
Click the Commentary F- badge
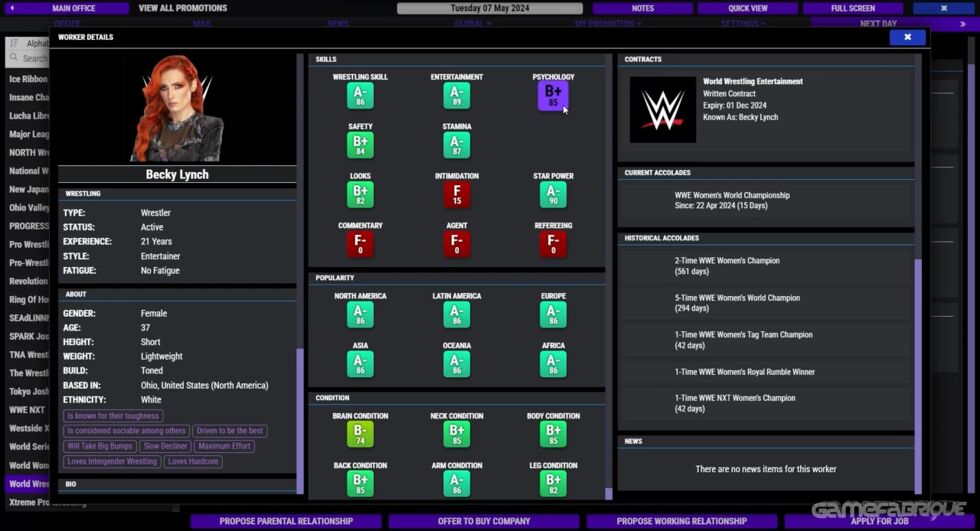pyautogui.click(x=360, y=244)
